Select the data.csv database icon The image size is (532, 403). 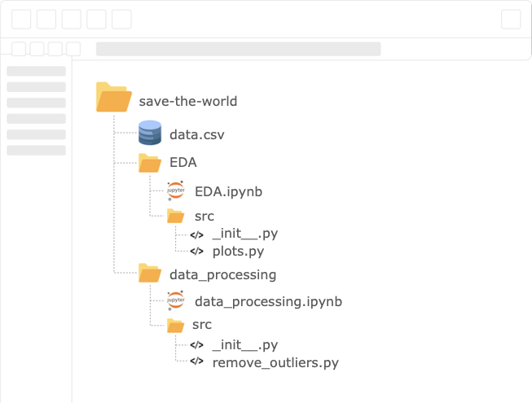(150, 133)
